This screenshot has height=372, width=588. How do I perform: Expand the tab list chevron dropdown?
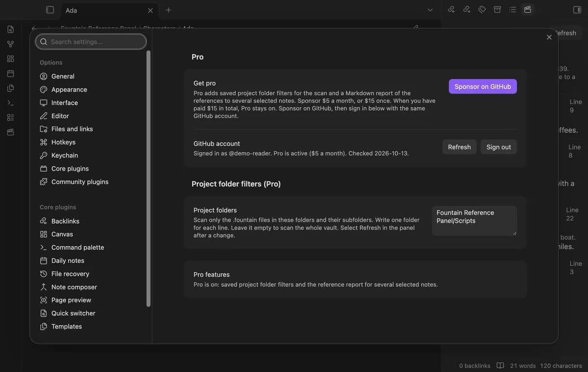click(430, 10)
